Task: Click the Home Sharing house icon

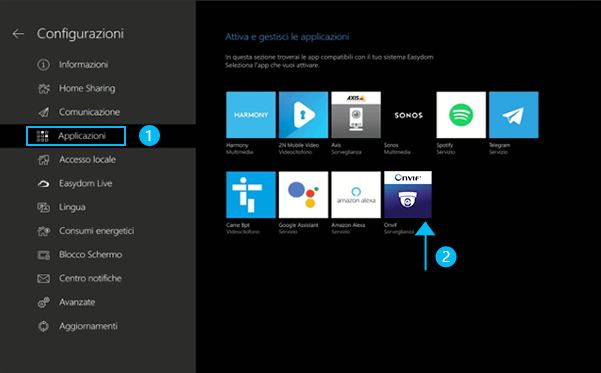Action: (43, 89)
